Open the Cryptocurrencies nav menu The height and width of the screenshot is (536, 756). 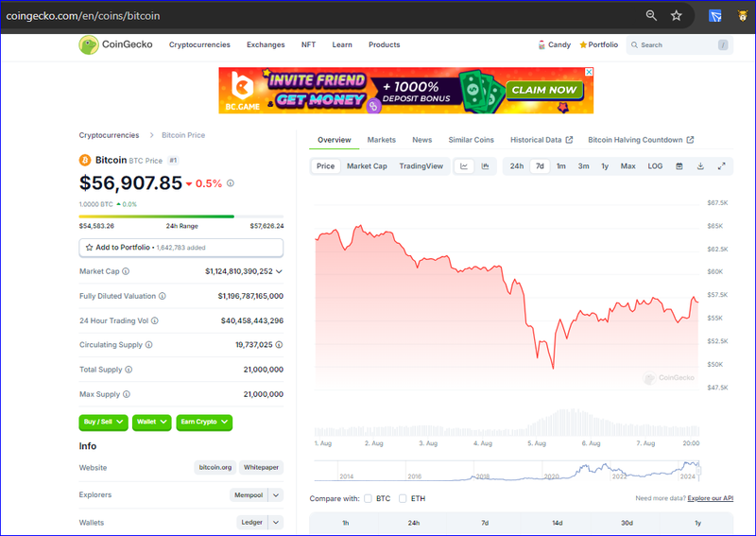(x=199, y=44)
